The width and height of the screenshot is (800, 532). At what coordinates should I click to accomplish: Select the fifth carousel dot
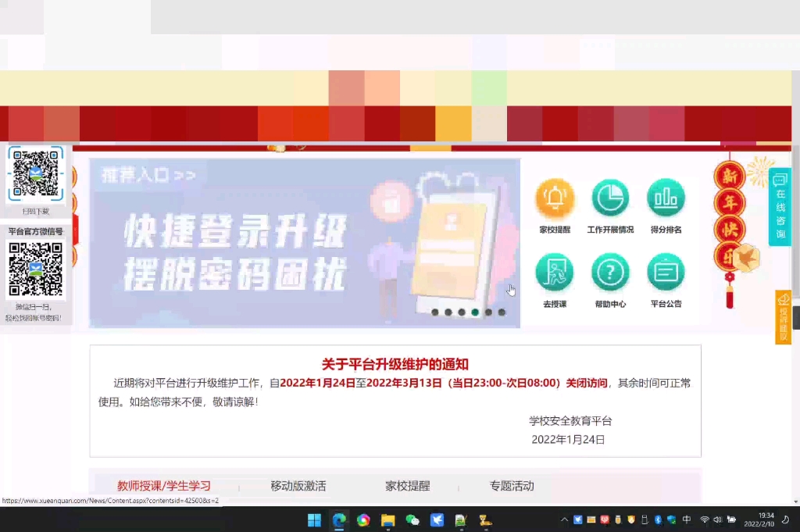pos(488,312)
